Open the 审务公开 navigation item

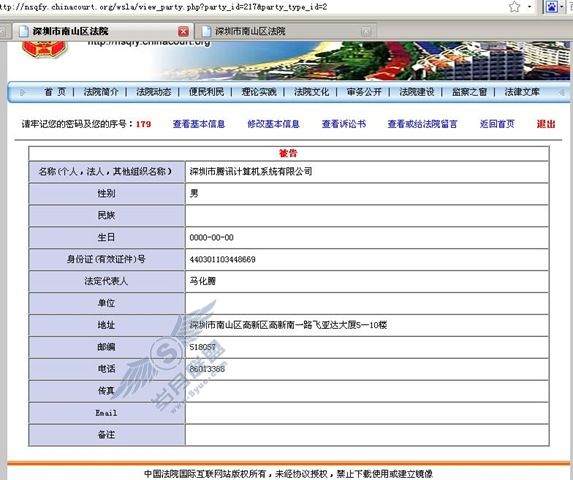(x=364, y=92)
